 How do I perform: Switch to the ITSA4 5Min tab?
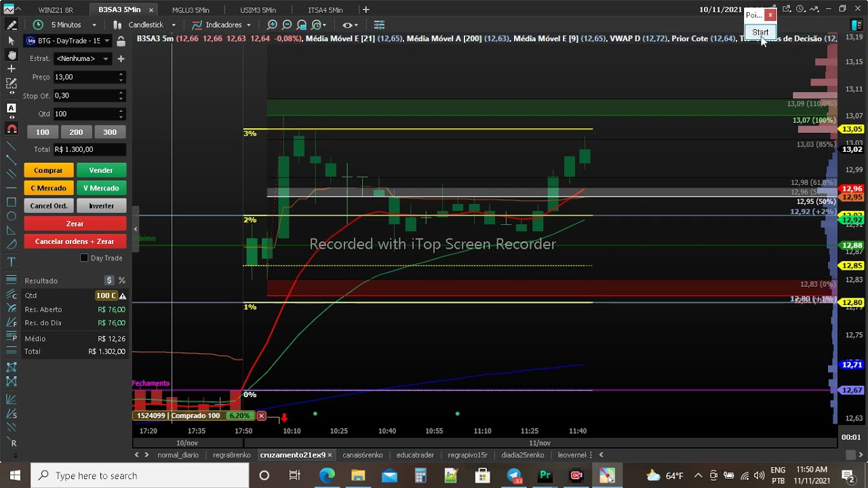coord(325,10)
